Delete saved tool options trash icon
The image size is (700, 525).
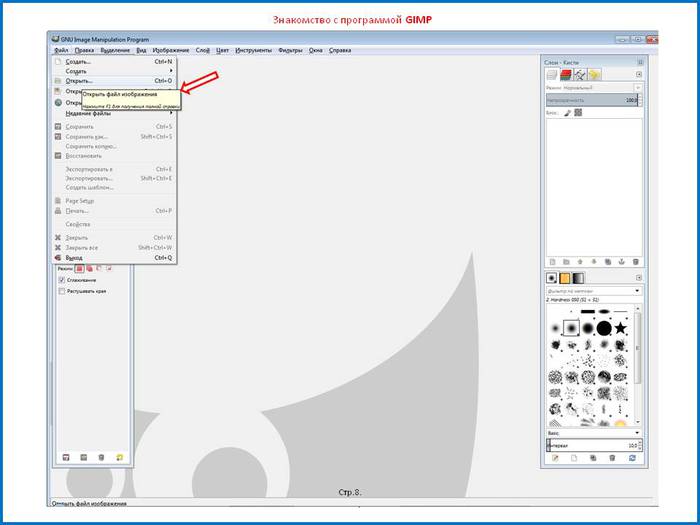101,458
